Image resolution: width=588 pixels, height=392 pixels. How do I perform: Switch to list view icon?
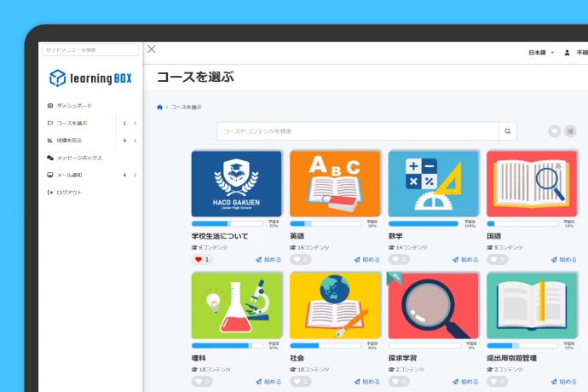point(570,131)
